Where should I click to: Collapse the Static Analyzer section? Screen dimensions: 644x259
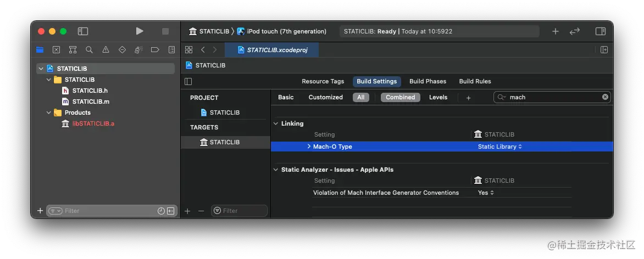point(276,170)
